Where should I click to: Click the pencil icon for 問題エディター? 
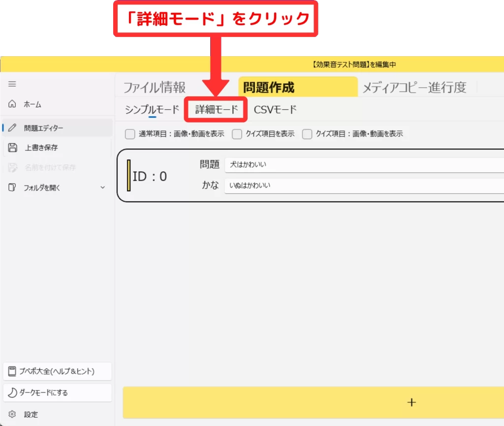pos(12,128)
